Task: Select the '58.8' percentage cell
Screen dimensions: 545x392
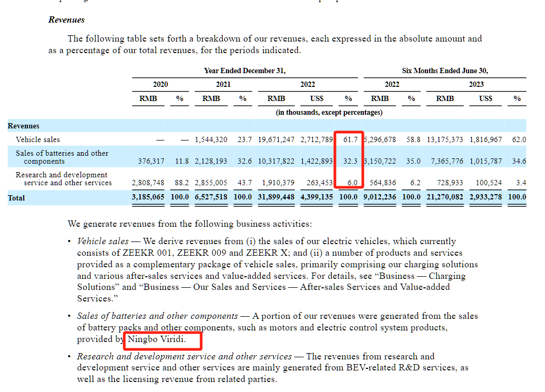Action: coord(413,139)
